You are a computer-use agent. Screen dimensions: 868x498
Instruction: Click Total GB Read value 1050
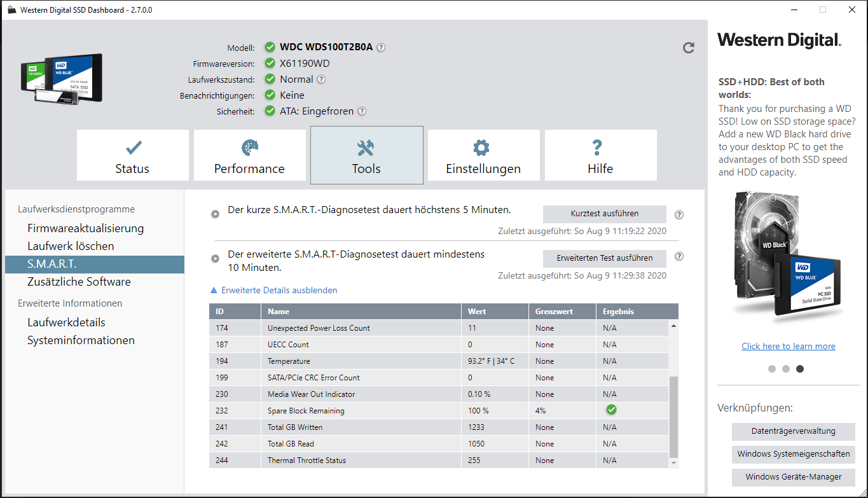point(476,444)
